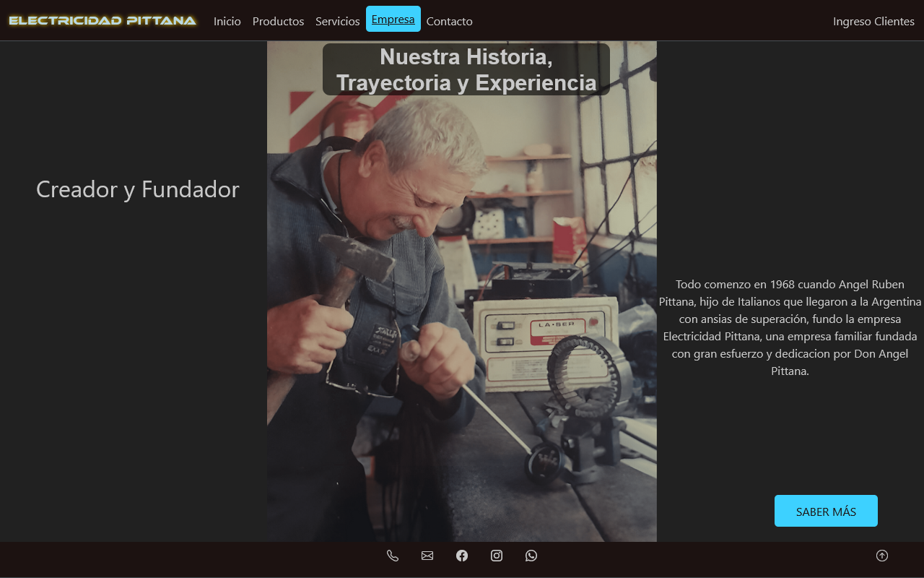Image resolution: width=924 pixels, height=578 pixels.
Task: Click the 'Todo comenzo en 1968' paragraph
Action: pos(790,327)
